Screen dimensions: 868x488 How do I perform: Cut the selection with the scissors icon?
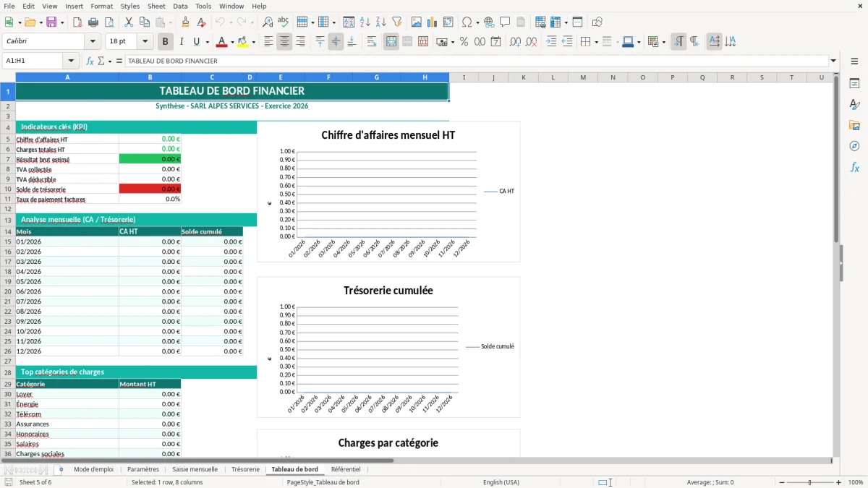[x=128, y=22]
